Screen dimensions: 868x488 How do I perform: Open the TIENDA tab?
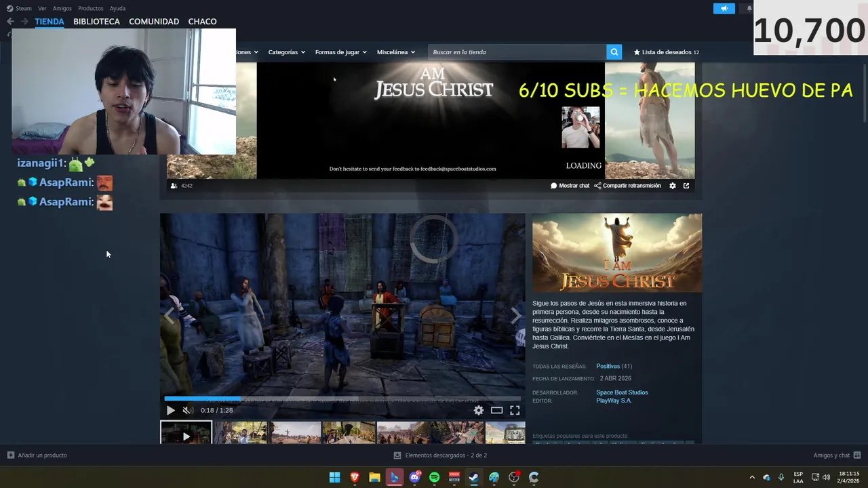coord(50,22)
